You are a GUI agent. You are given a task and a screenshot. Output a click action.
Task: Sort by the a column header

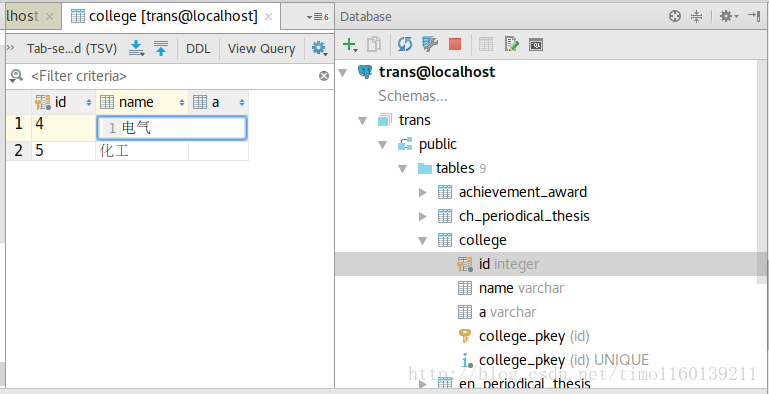[x=219, y=102]
